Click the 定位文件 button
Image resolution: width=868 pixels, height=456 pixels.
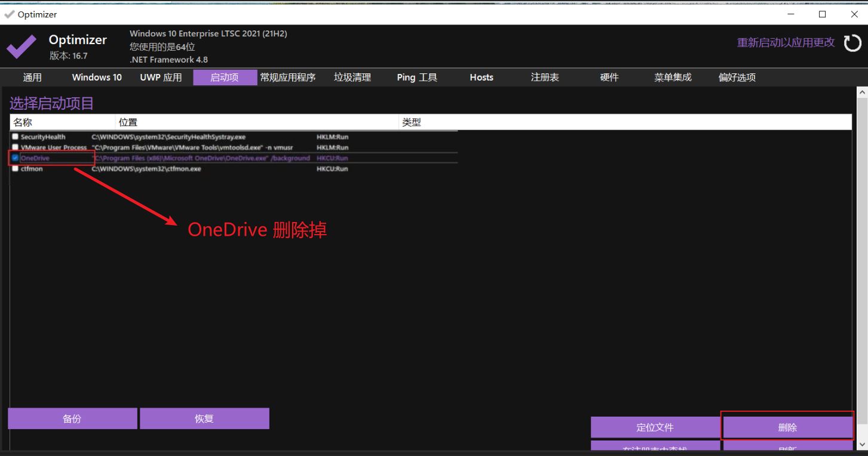[655, 427]
